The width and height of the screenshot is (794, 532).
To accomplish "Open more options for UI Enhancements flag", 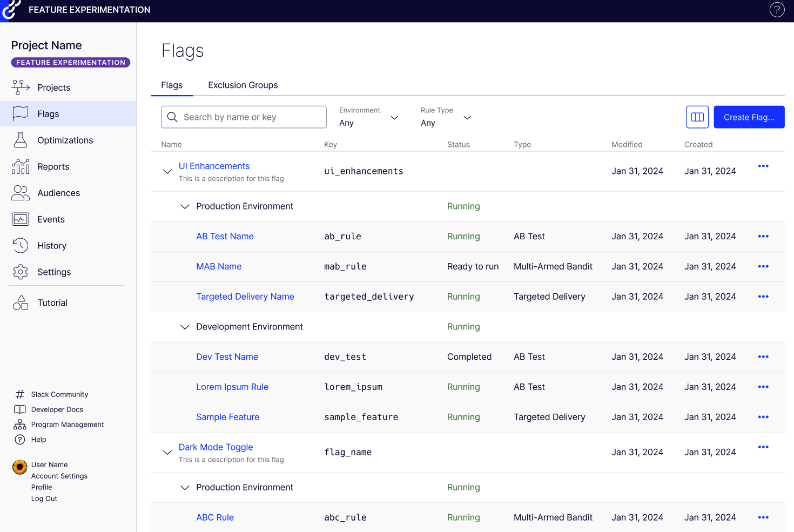I will (x=763, y=166).
